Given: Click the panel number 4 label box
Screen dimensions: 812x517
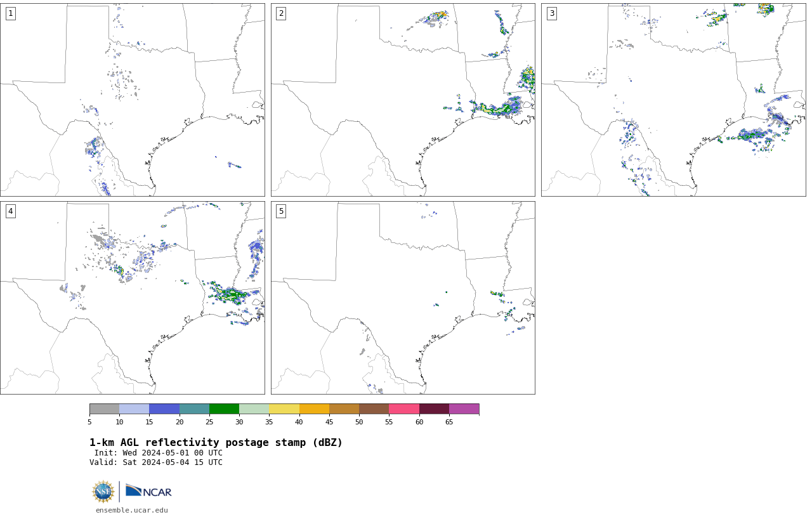Looking at the screenshot, I should (10, 211).
